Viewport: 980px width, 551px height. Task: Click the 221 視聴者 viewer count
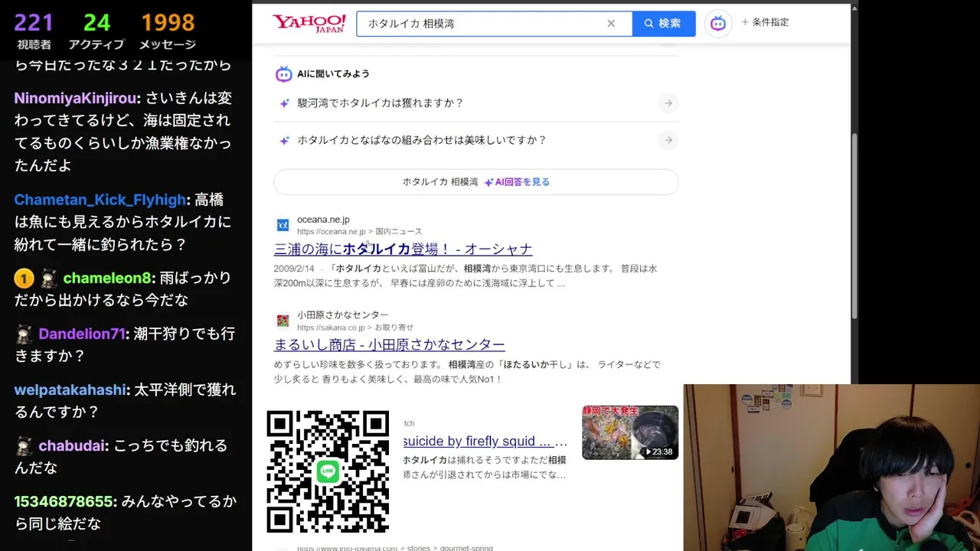coord(34,31)
